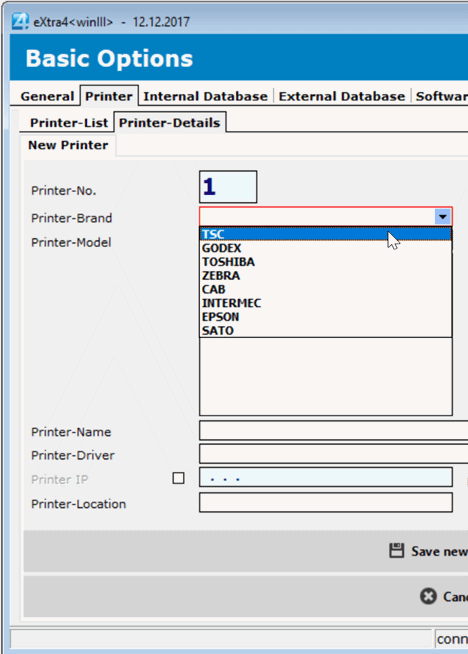
Task: Choose SATO printer brand
Action: coord(325,331)
